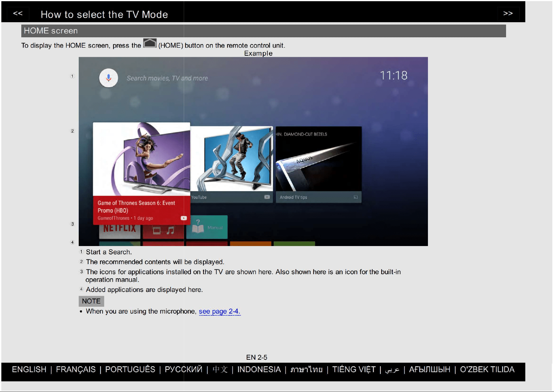Click the 'HOME screen' section heading

(x=51, y=31)
